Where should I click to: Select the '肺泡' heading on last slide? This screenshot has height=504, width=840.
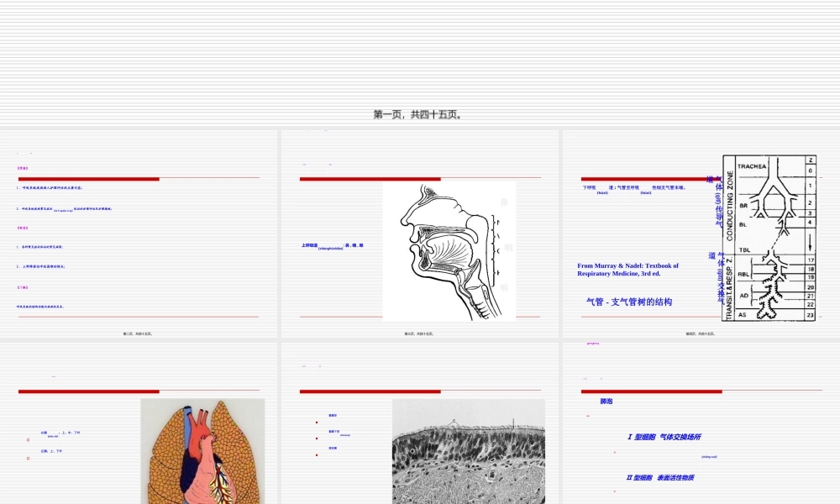[x=606, y=402]
